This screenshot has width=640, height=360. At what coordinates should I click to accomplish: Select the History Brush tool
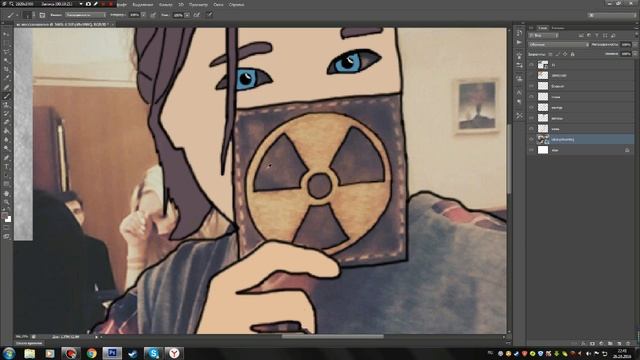pos(6,113)
